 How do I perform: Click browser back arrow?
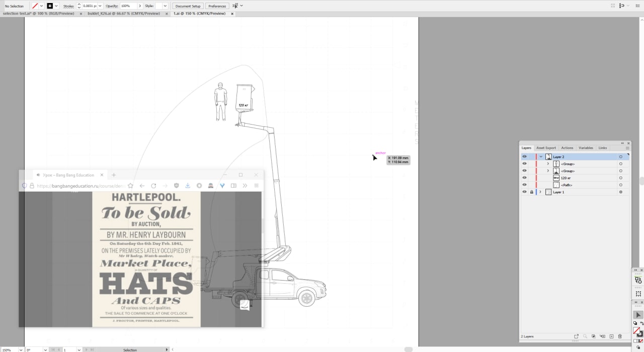(x=142, y=186)
